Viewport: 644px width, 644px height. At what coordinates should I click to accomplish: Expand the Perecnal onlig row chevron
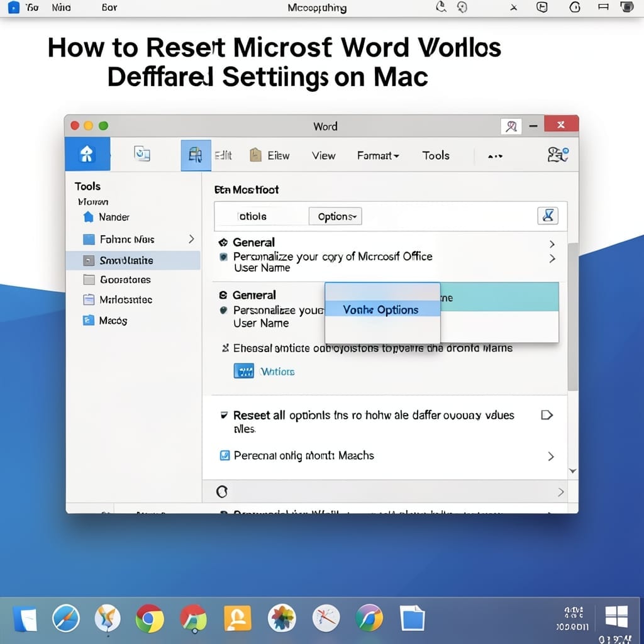pos(551,457)
